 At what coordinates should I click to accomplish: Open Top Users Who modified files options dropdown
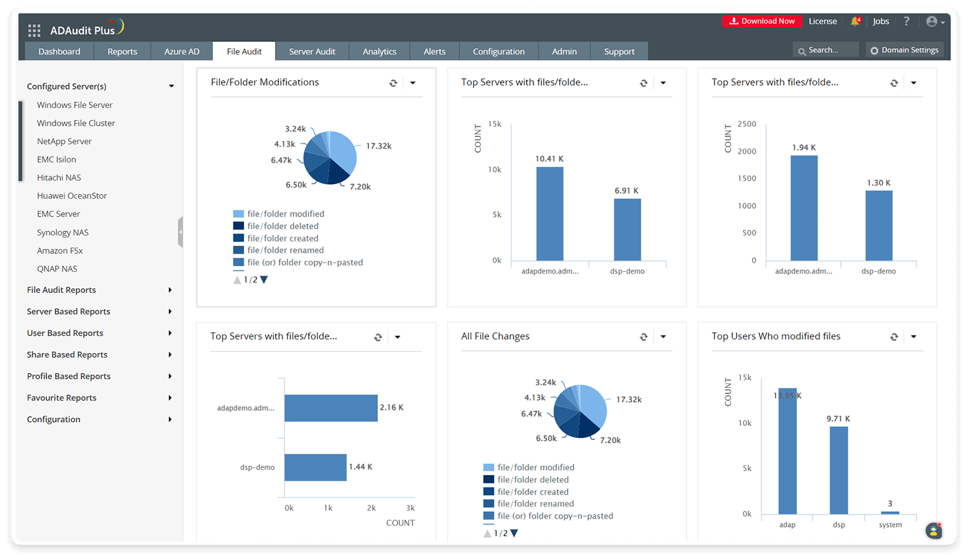[913, 337]
